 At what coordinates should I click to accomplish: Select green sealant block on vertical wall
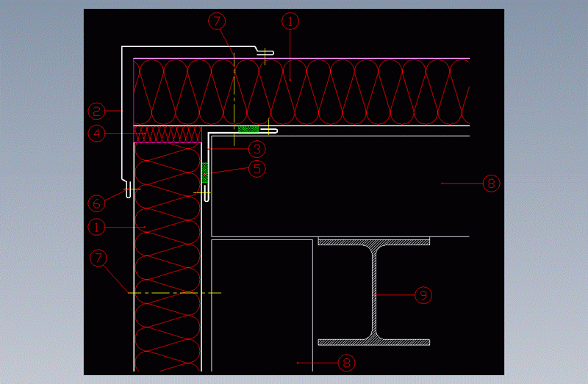[x=205, y=173]
